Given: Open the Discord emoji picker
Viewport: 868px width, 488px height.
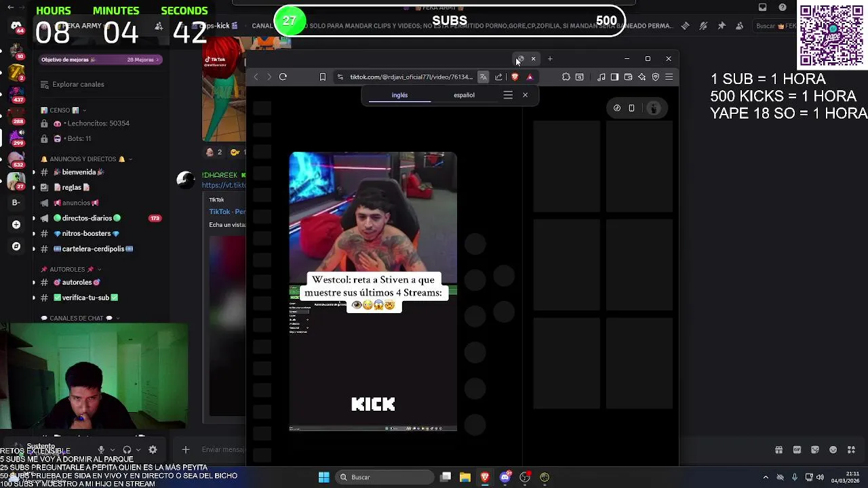Looking at the screenshot, I should point(833,449).
